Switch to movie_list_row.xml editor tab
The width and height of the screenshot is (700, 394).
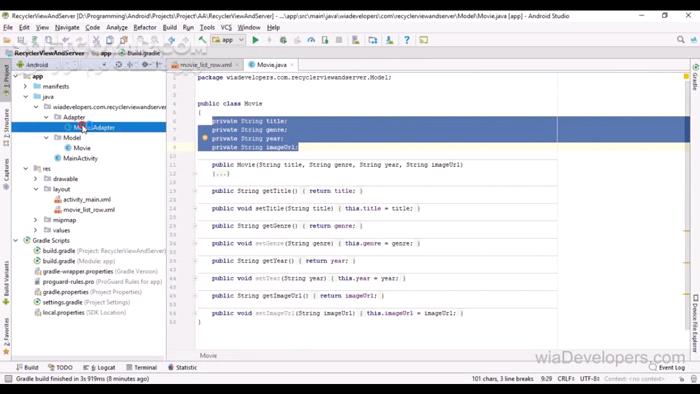tap(205, 65)
